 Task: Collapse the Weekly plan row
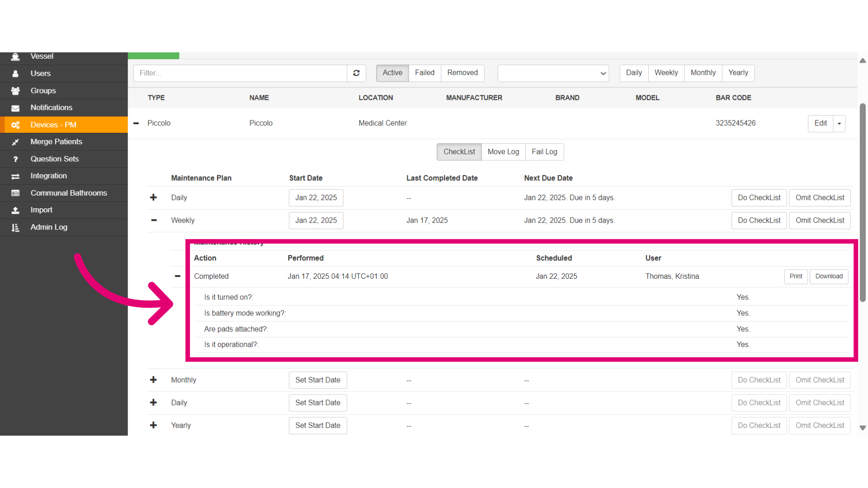click(154, 220)
